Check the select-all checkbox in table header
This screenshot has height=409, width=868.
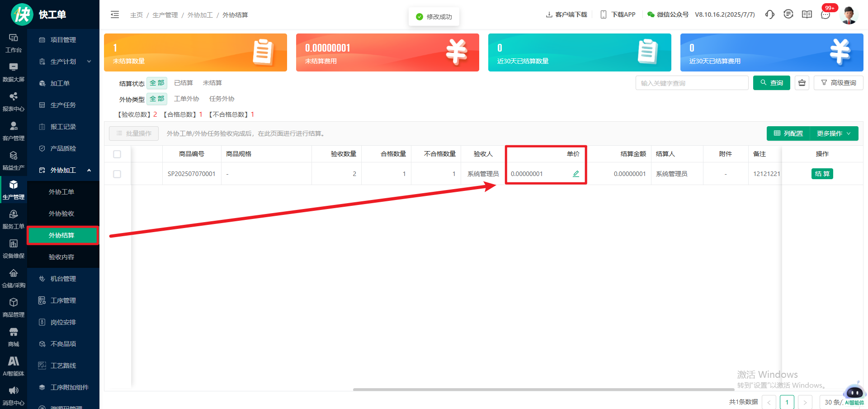pyautogui.click(x=117, y=154)
